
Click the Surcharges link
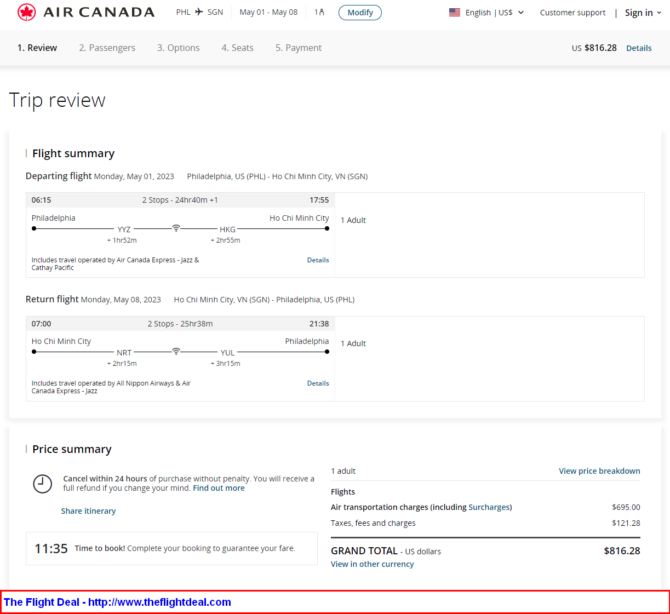489,507
